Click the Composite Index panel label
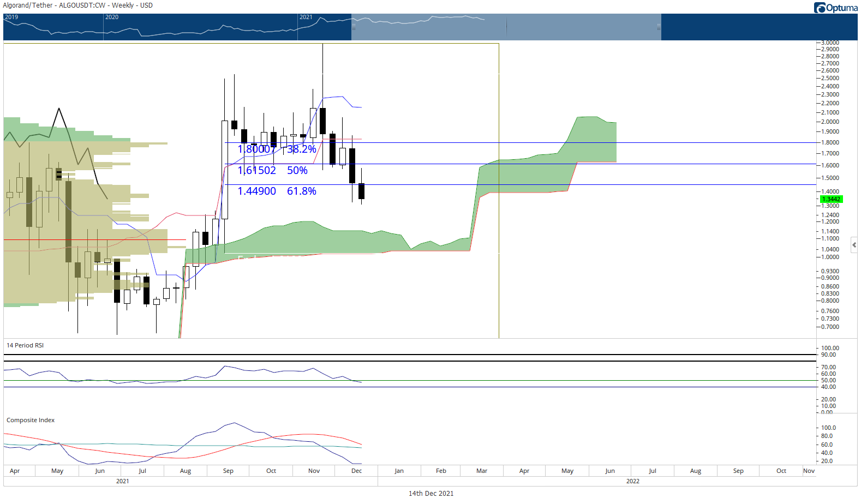 (x=31, y=420)
